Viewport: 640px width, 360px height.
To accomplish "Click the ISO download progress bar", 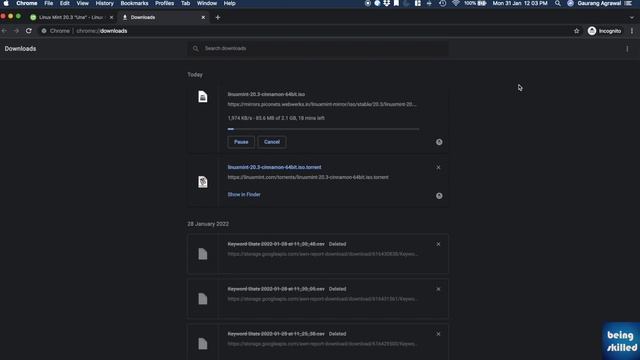I will tap(323, 129).
